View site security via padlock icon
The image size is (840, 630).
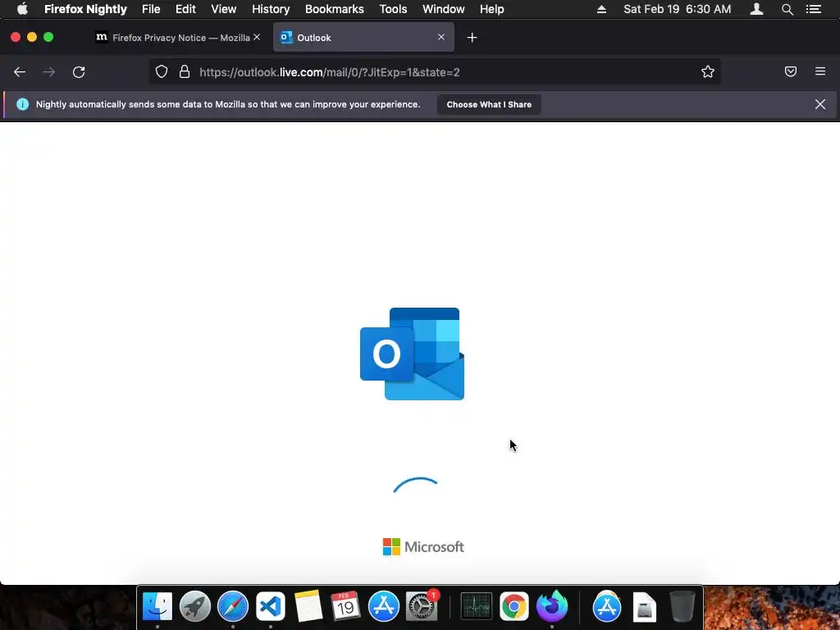tap(185, 72)
